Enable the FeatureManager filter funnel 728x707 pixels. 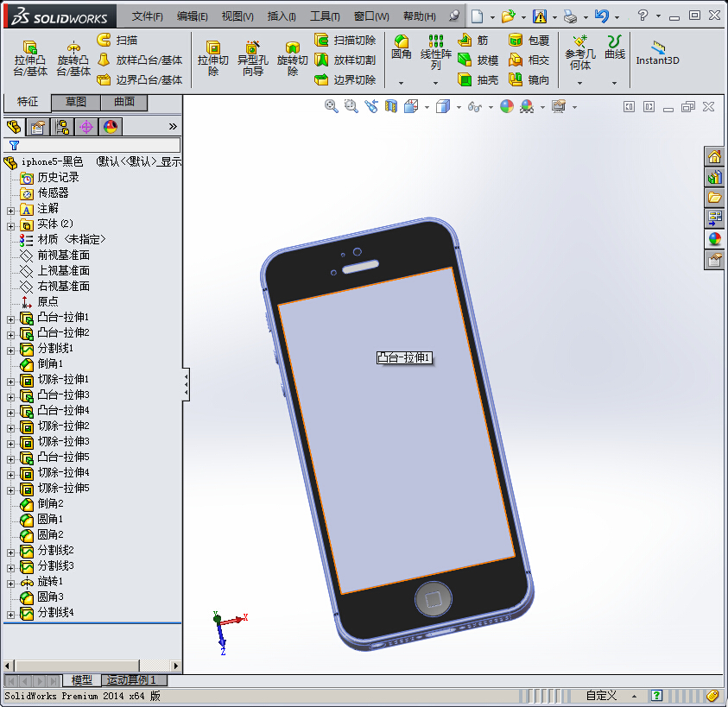[x=16, y=144]
